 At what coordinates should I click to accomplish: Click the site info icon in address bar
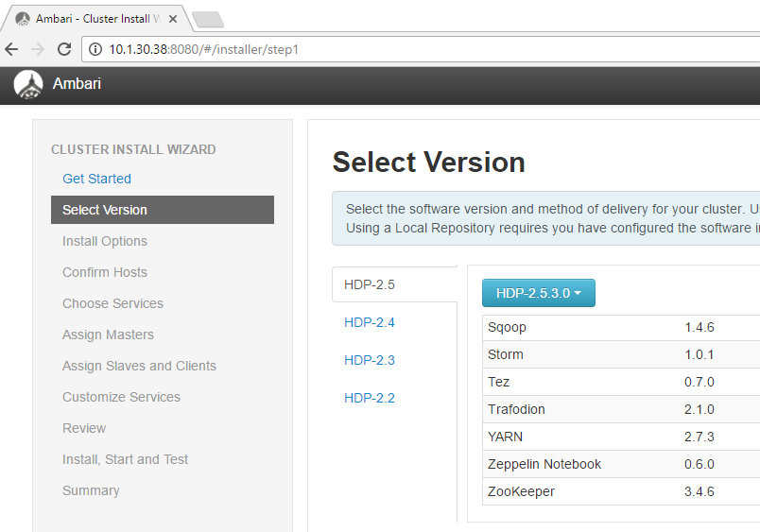coord(95,49)
